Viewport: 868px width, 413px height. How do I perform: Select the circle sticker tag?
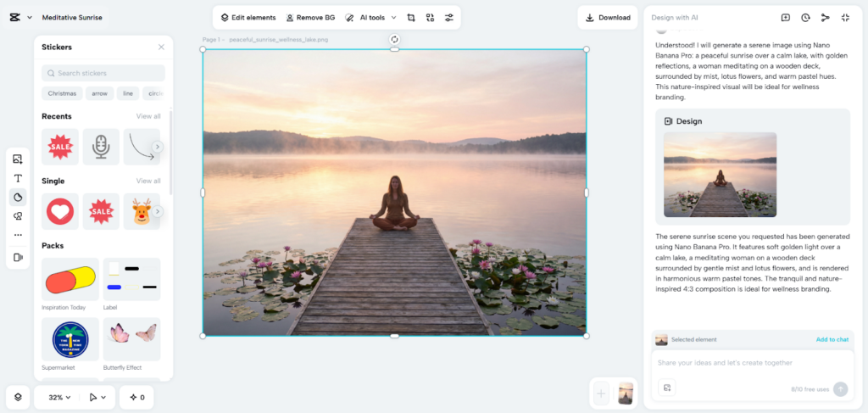154,93
